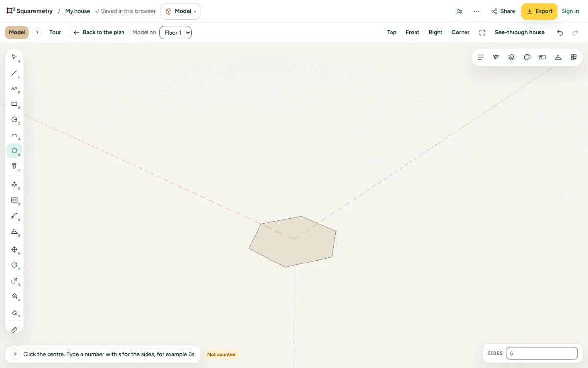This screenshot has height=368, width=588.
Task: Activate the Circle tool
Action: click(x=14, y=119)
